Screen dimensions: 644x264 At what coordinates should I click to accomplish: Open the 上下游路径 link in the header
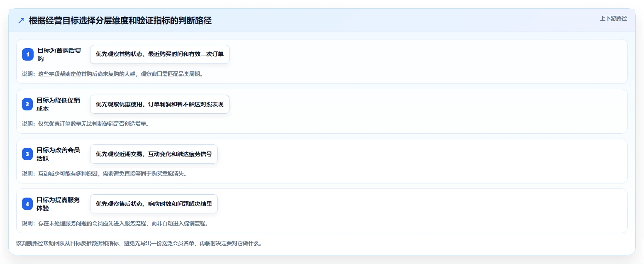point(613,18)
